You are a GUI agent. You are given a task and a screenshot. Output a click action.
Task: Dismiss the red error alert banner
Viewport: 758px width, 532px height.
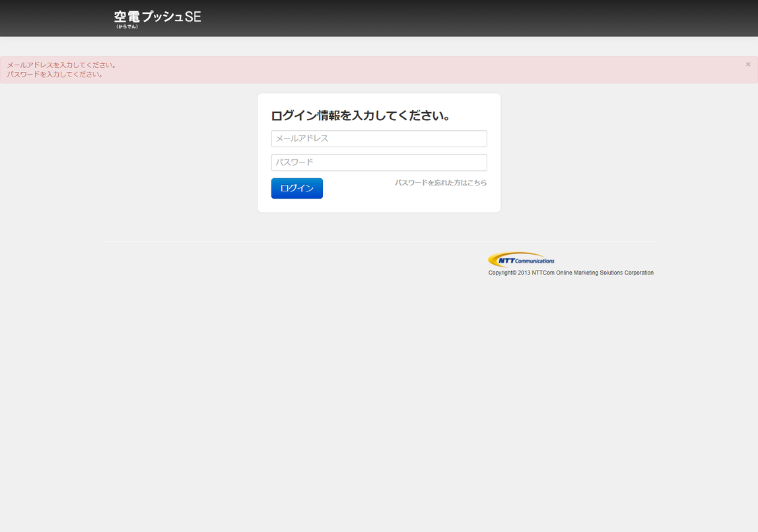click(x=748, y=64)
